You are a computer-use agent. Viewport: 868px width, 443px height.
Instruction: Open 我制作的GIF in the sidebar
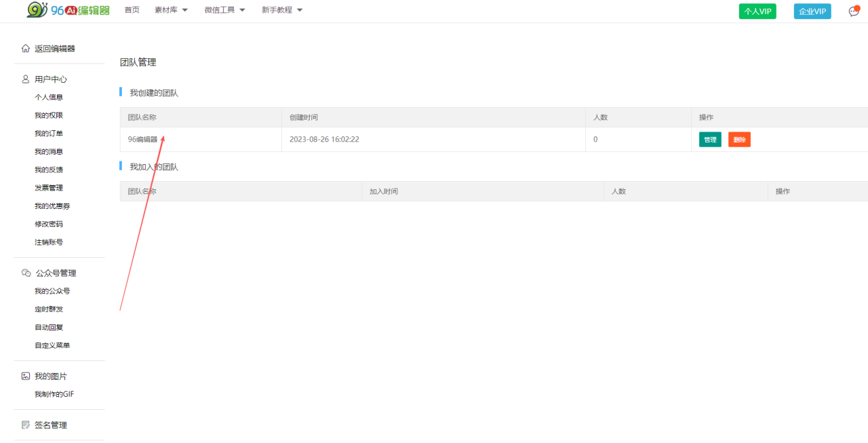[54, 395]
